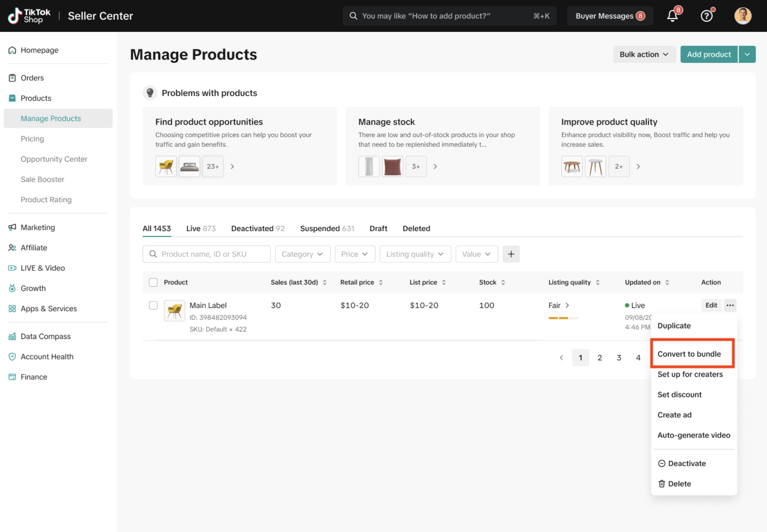Click the Edit button for Main Label
Viewport: 767px width, 532px height.
click(711, 305)
